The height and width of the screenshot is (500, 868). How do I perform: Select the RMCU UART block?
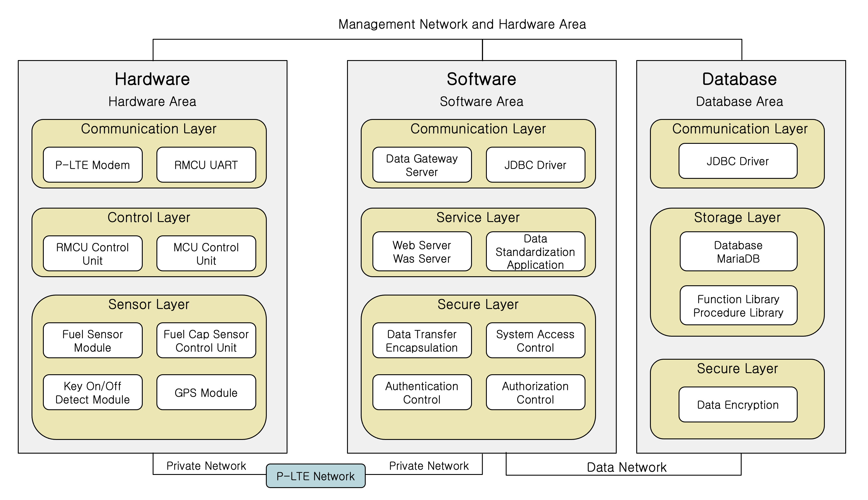206,165
